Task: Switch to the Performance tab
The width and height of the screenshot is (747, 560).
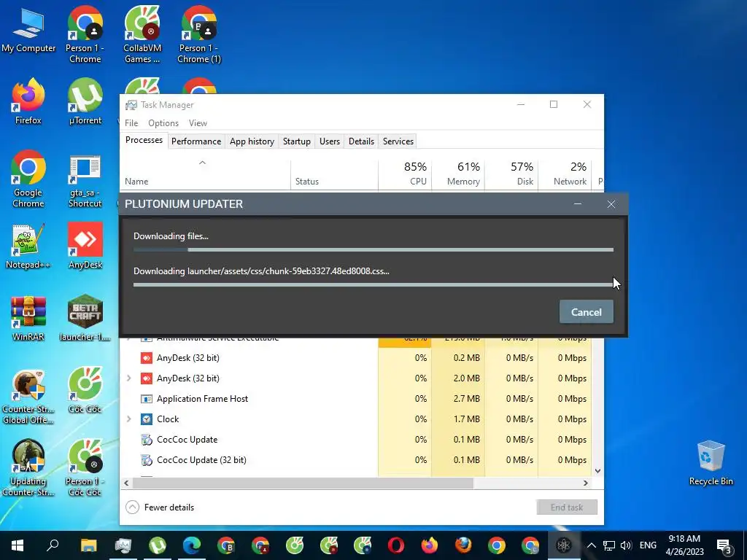Action: point(196,141)
